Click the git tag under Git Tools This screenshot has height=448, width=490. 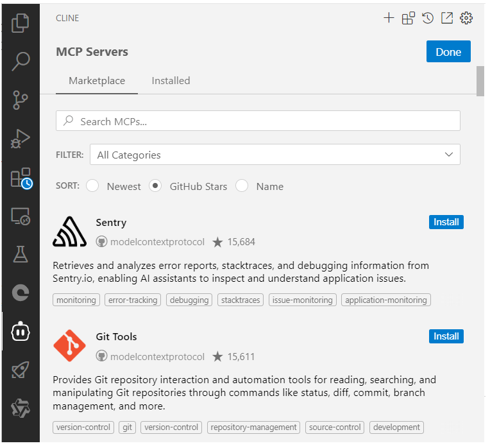click(x=127, y=427)
